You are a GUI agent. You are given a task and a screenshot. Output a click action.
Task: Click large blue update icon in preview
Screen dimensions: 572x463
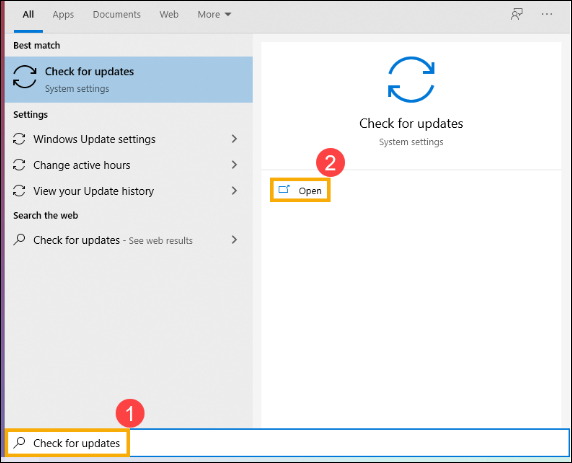(411, 80)
